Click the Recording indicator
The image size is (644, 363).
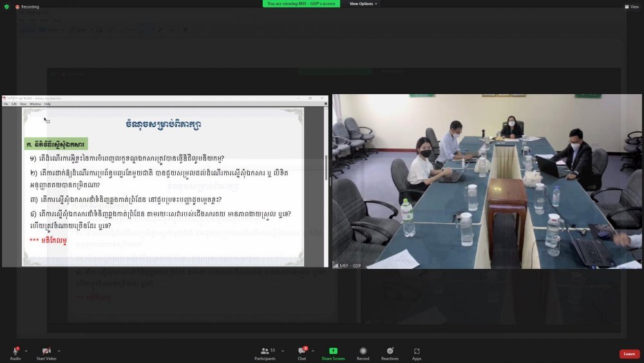(27, 6)
